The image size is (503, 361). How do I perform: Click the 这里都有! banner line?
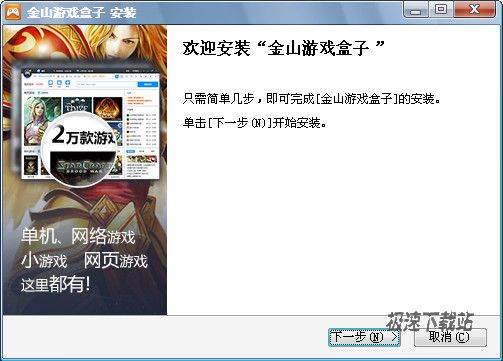(56, 284)
